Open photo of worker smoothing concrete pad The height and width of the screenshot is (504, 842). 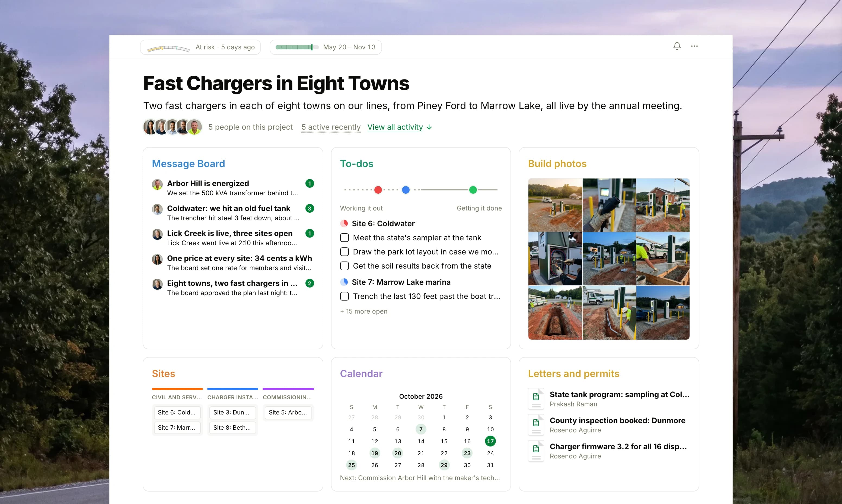point(663,259)
